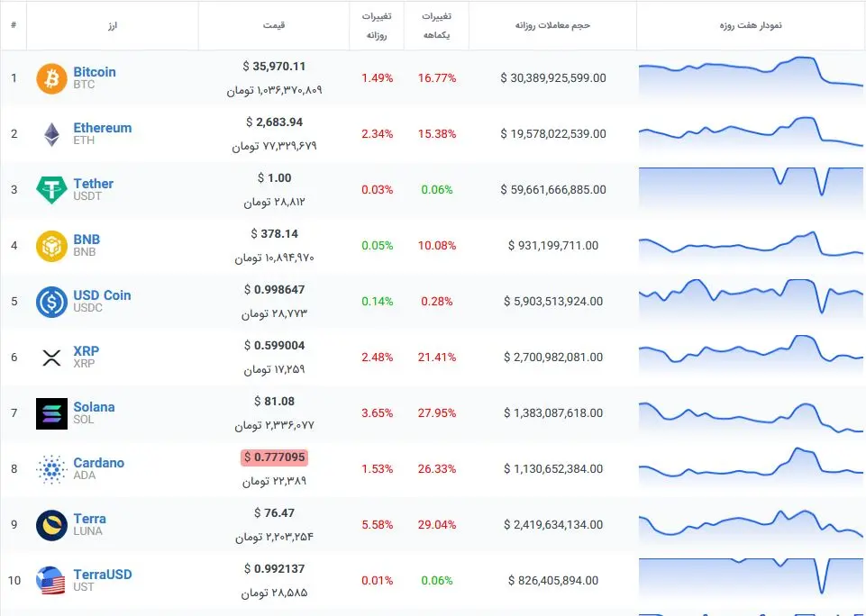This screenshot has height=616, width=866.
Task: Open Bitcoin's seven-day sparkline chart
Action: pyautogui.click(x=751, y=76)
